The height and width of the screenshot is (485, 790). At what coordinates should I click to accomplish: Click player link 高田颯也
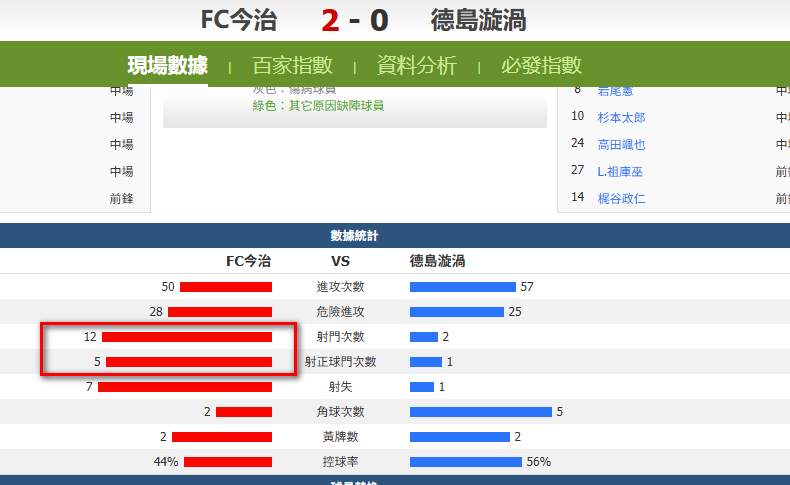coord(621,144)
